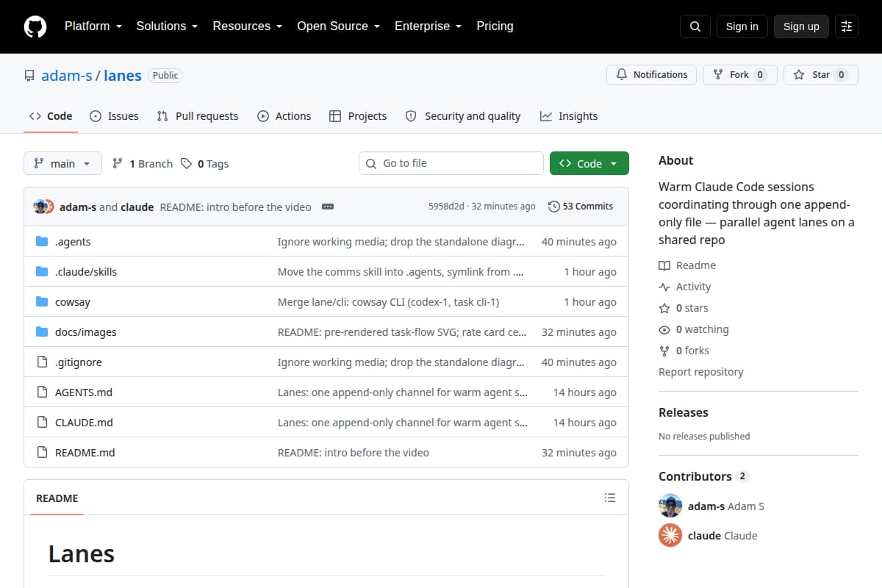Click the Sign up button
The width and height of the screenshot is (882, 588).
801,26
